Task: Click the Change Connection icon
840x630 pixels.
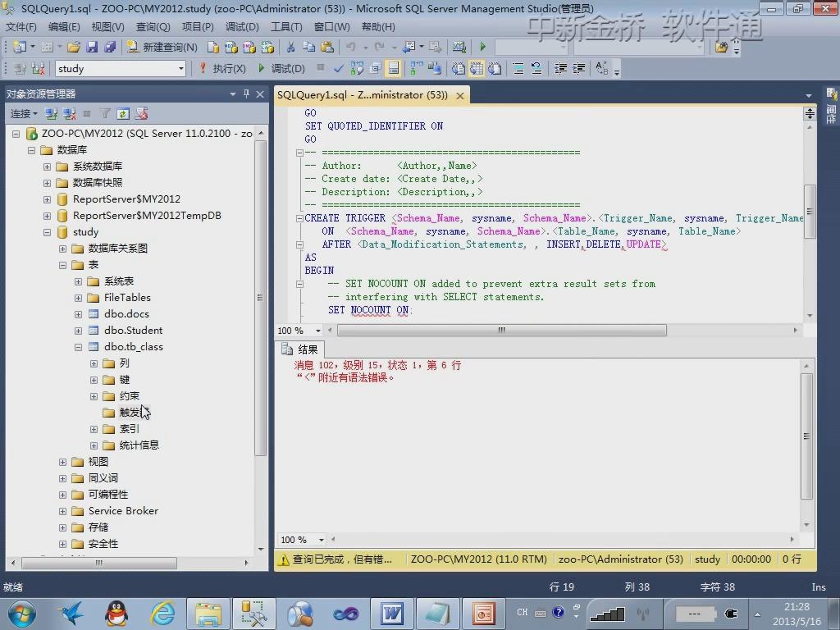Action: tap(38, 69)
